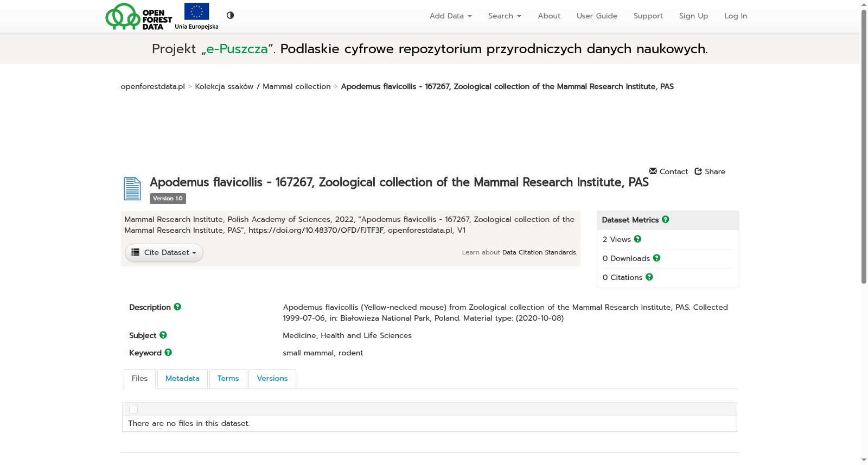Click the '0 Citations' metric text
Viewport: 868px width, 465px height.
pyautogui.click(x=622, y=277)
